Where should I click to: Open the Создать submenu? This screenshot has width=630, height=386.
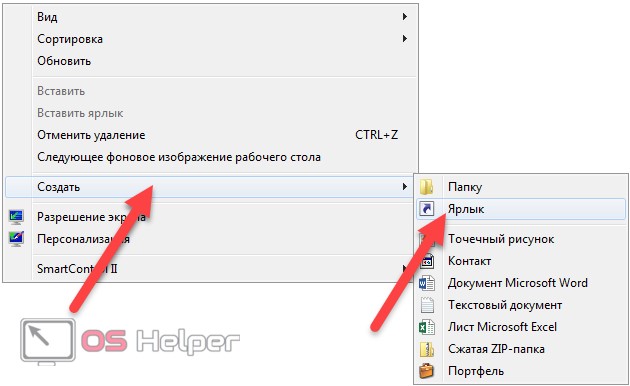click(x=210, y=187)
